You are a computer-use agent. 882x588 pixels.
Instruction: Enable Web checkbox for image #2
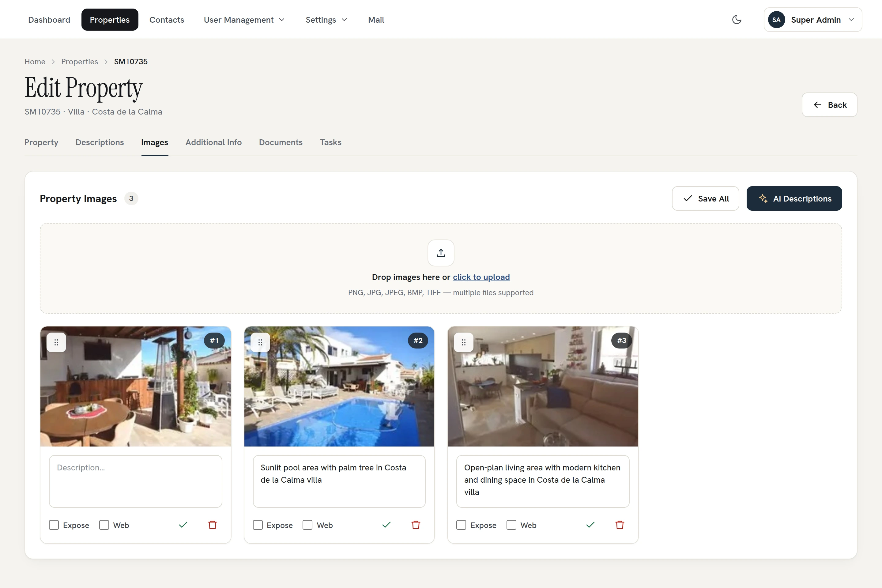click(307, 525)
